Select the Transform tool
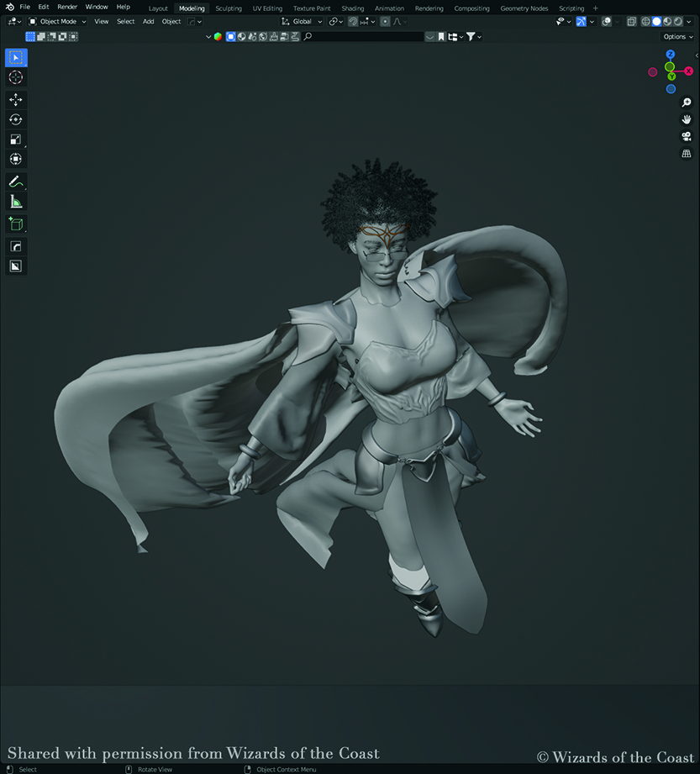The width and height of the screenshot is (700, 774). [16, 159]
